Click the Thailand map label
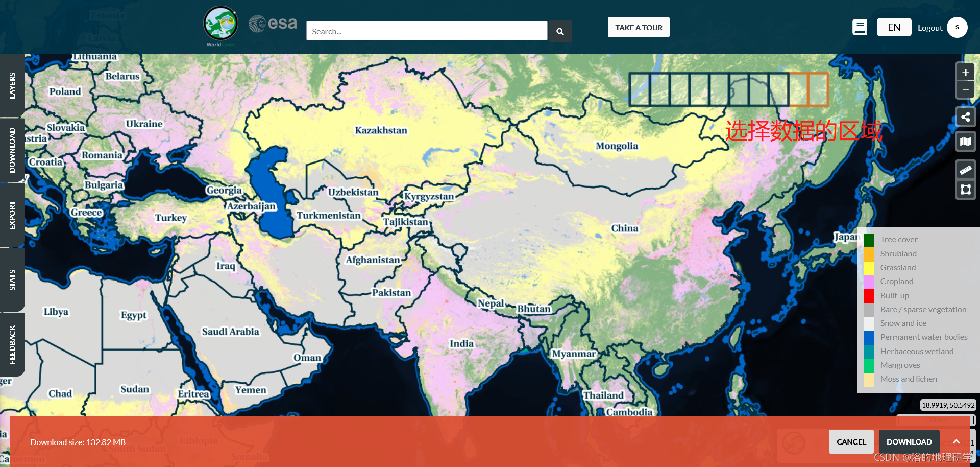Image resolution: width=980 pixels, height=467 pixels. coord(603,395)
